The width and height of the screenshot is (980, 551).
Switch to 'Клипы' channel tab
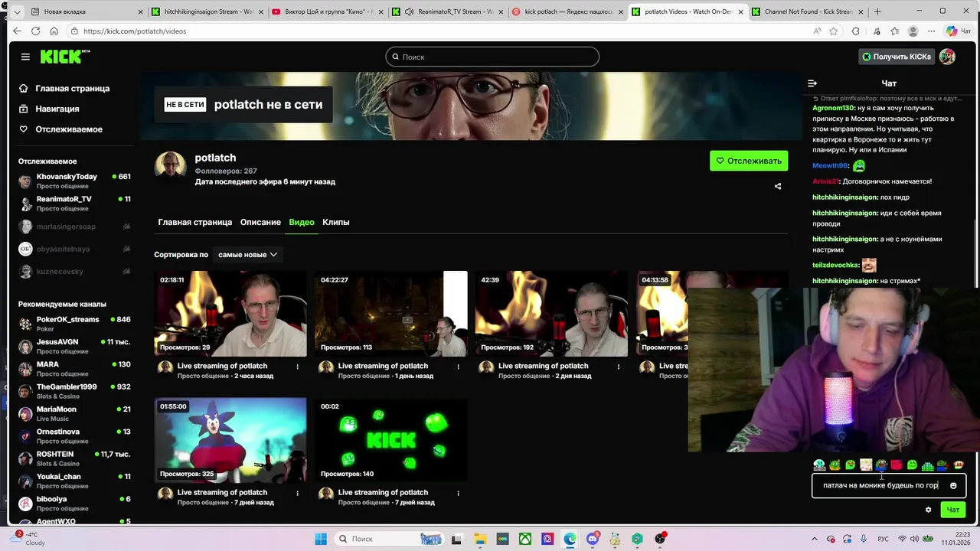tap(336, 222)
